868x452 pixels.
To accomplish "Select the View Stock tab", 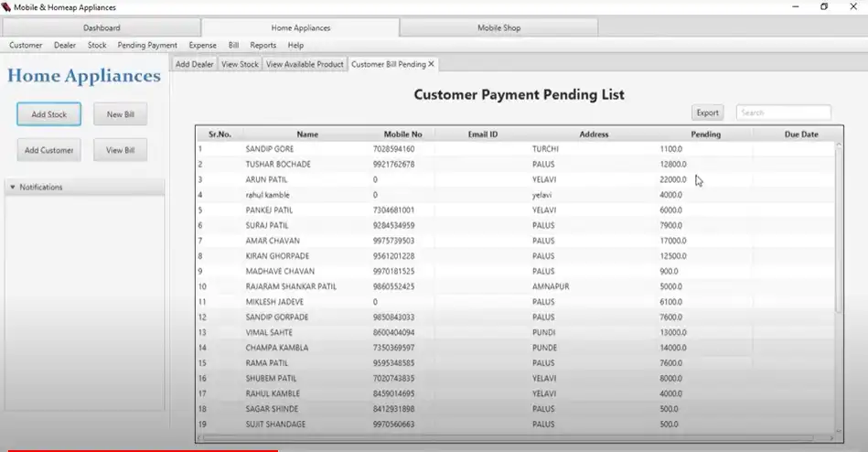I will [240, 64].
